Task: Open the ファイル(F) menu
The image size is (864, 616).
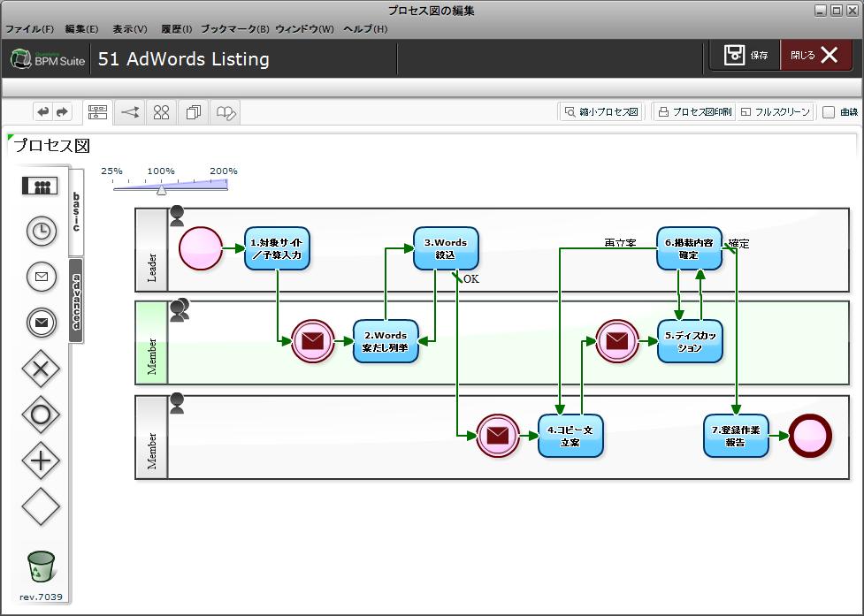Action: [29, 29]
